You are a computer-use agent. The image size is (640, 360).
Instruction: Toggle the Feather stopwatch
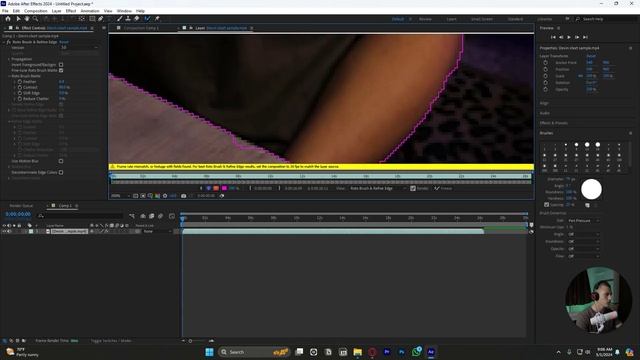point(20,82)
